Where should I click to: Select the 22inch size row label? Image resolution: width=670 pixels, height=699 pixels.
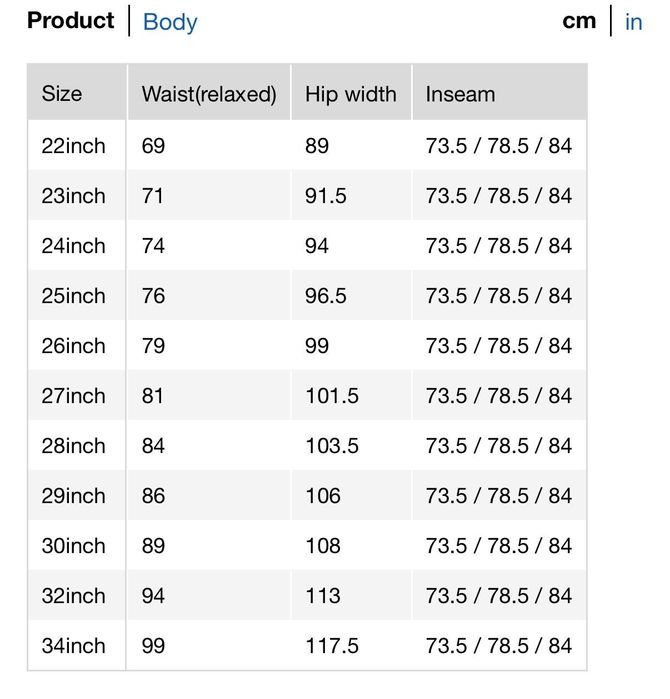pyautogui.click(x=73, y=146)
